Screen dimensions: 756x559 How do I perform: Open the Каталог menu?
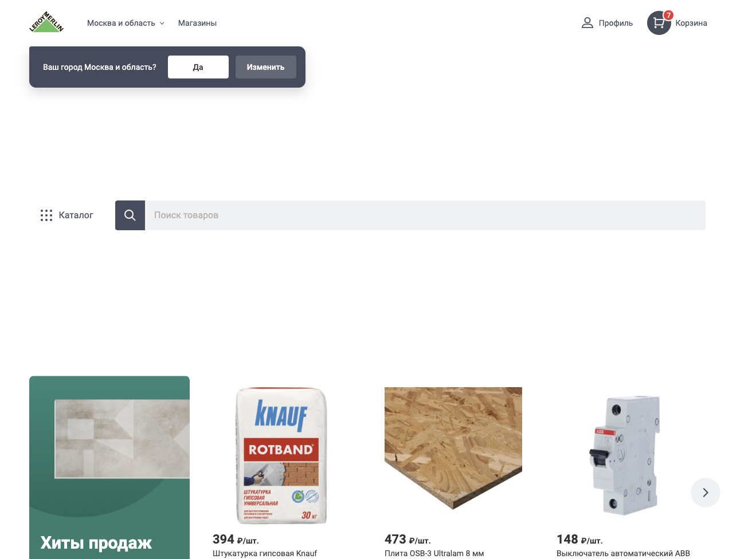66,215
